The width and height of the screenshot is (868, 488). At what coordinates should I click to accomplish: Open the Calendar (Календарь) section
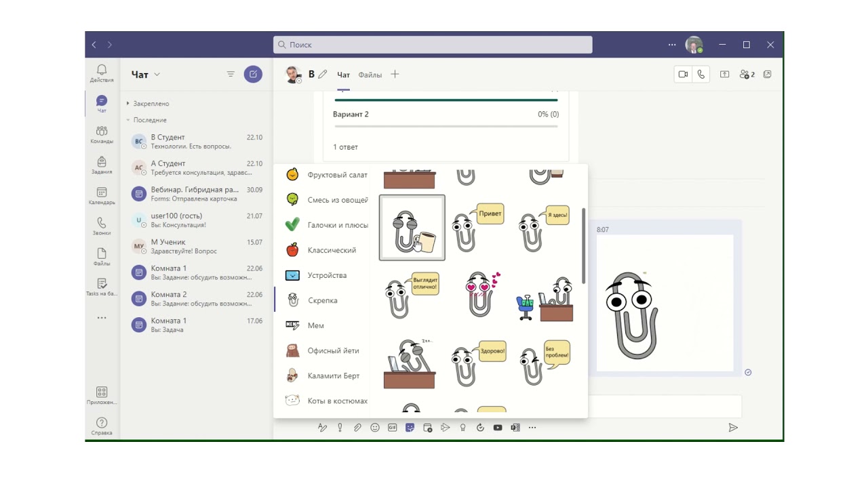click(102, 196)
